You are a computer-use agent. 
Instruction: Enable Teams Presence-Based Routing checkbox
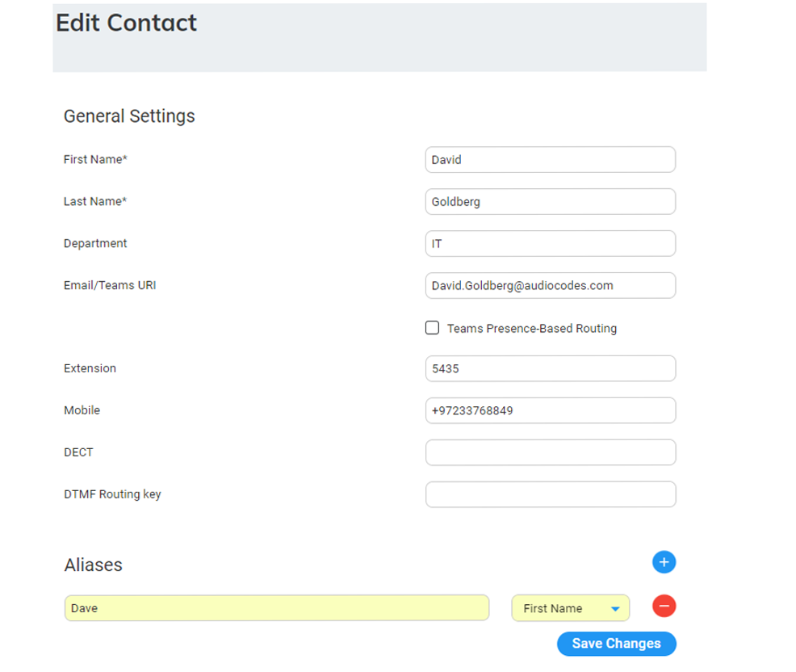pyautogui.click(x=433, y=328)
